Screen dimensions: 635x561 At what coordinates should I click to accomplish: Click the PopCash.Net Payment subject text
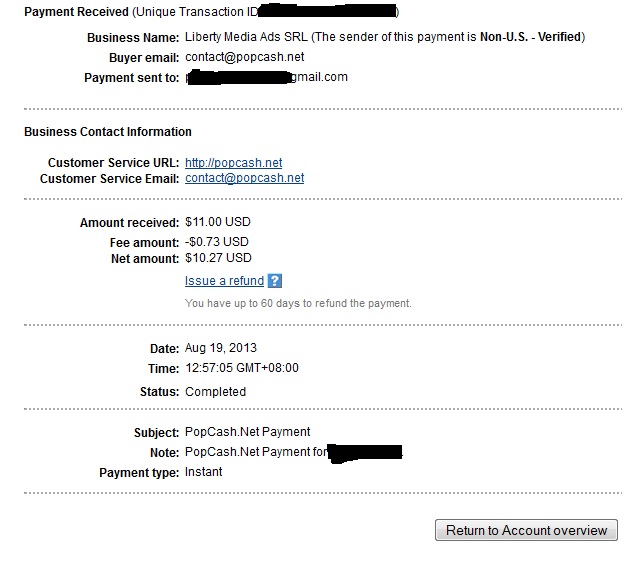[x=247, y=432]
